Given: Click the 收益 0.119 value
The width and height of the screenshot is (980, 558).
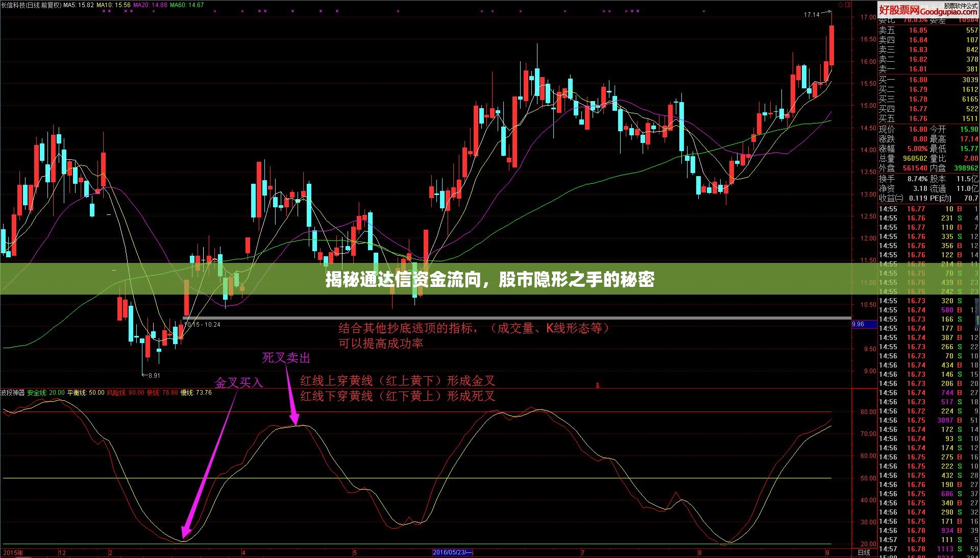Looking at the screenshot, I should 918,199.
